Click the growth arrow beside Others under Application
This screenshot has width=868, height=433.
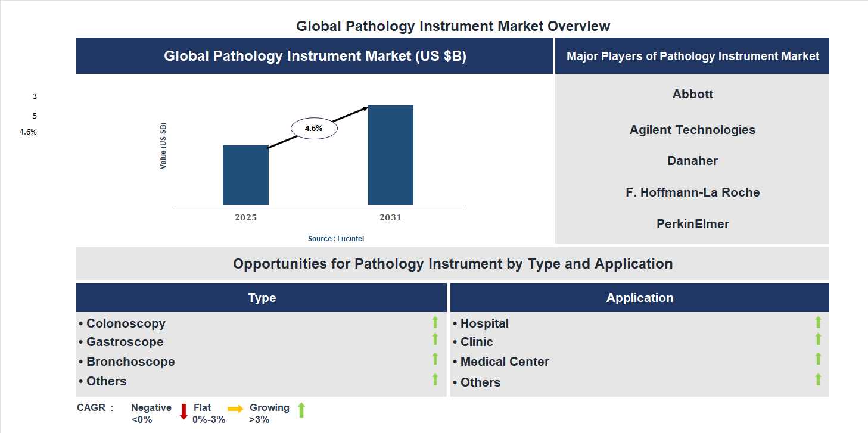(x=819, y=379)
